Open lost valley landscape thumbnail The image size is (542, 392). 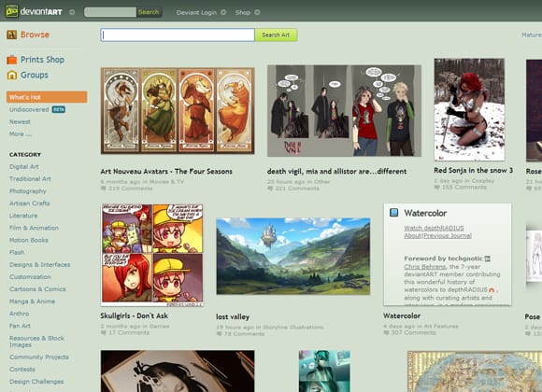pyautogui.click(x=293, y=256)
